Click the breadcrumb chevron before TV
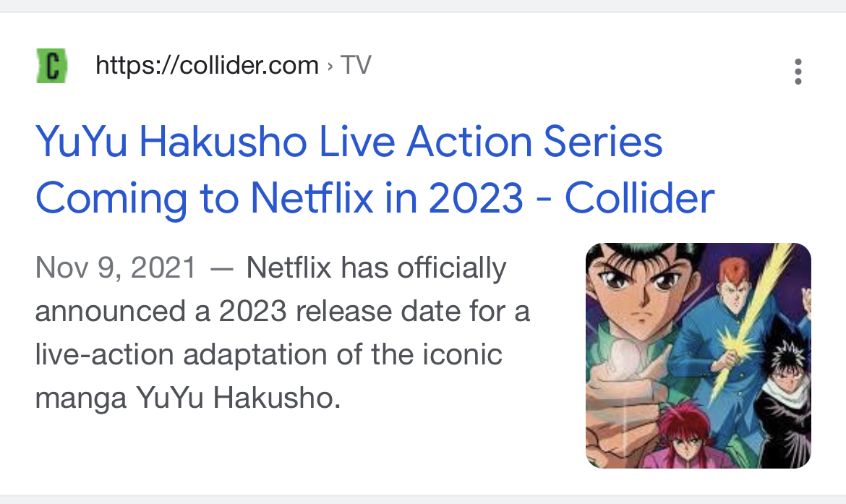Image resolution: width=846 pixels, height=504 pixels. pos(330,67)
